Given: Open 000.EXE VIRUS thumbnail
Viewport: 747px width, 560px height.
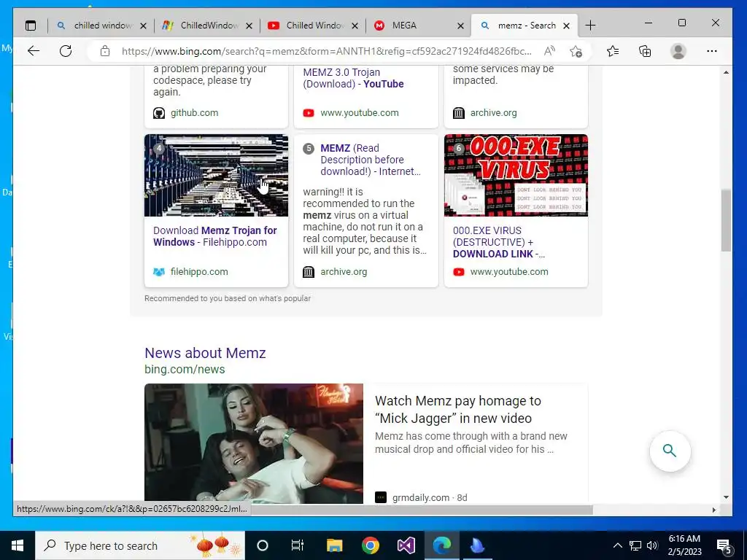Looking at the screenshot, I should (x=516, y=175).
